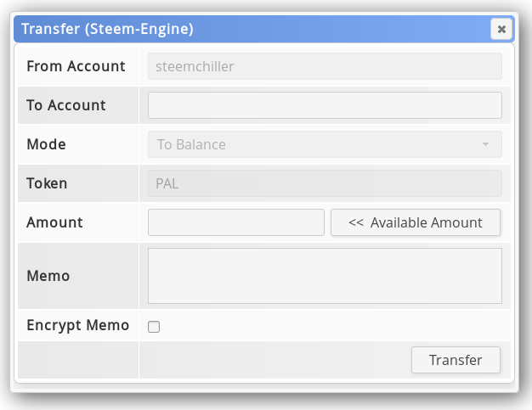Click the Token field showing PAL
Viewport: 532px width, 410px height.
pyautogui.click(x=325, y=183)
